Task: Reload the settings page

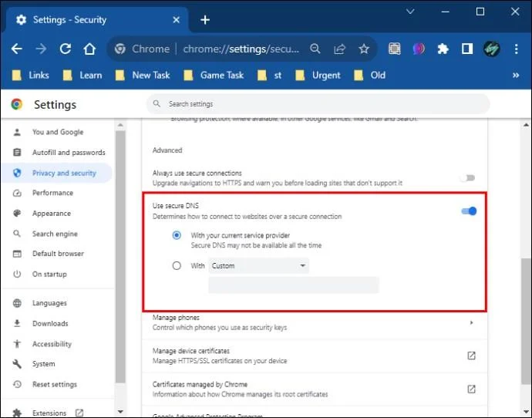Action: [65, 49]
